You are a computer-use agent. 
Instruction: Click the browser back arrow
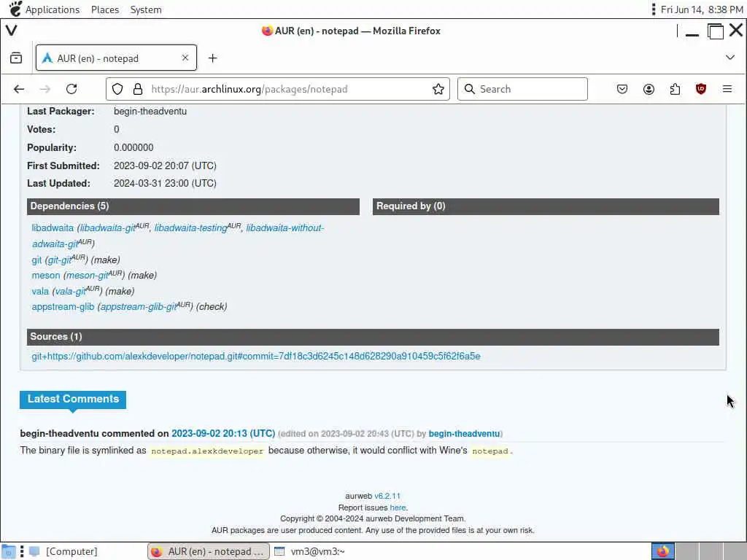(18, 89)
